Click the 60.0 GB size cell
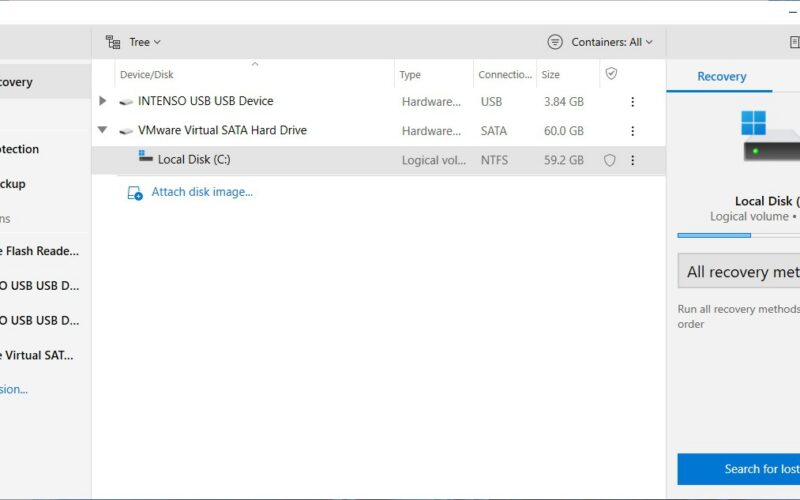The height and width of the screenshot is (500, 800). [x=563, y=131]
